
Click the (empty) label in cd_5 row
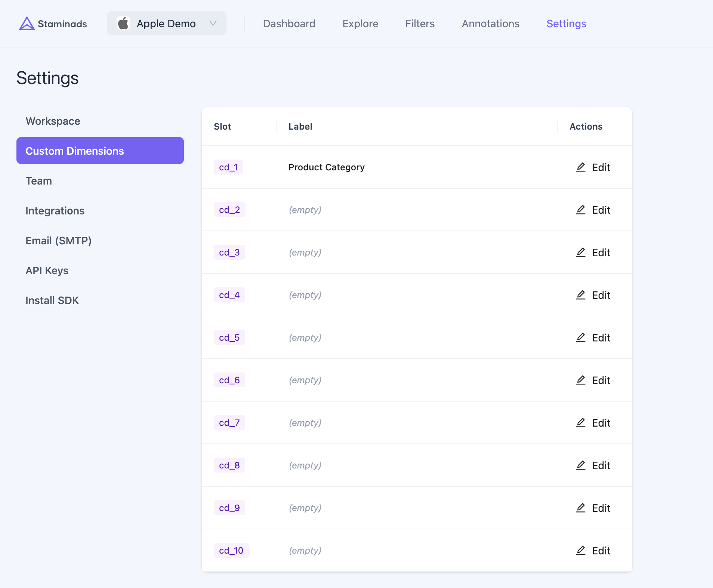305,338
